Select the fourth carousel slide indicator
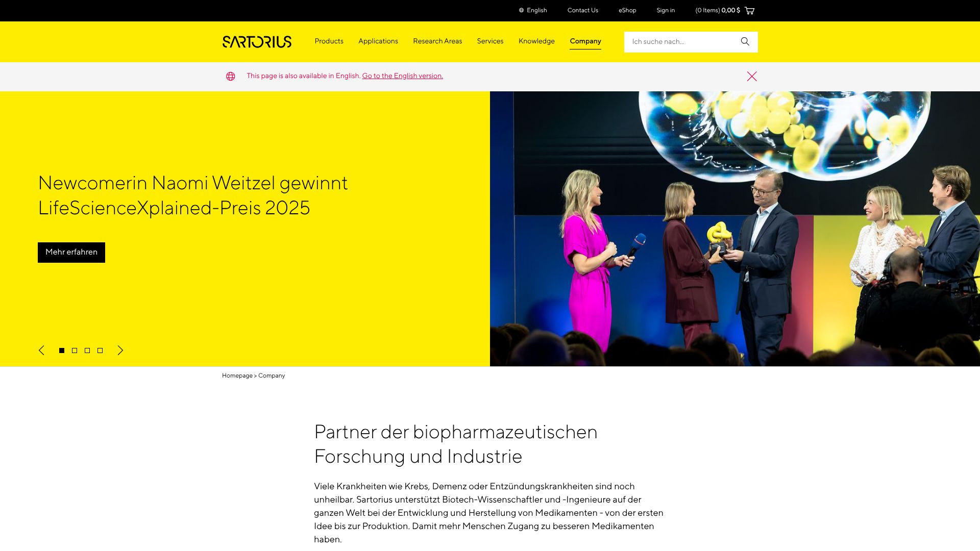 click(100, 350)
